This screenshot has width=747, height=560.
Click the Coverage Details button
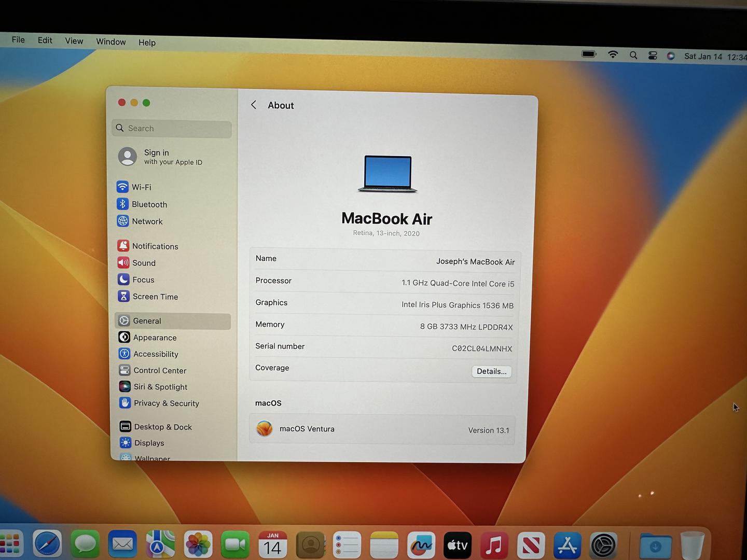(x=491, y=371)
